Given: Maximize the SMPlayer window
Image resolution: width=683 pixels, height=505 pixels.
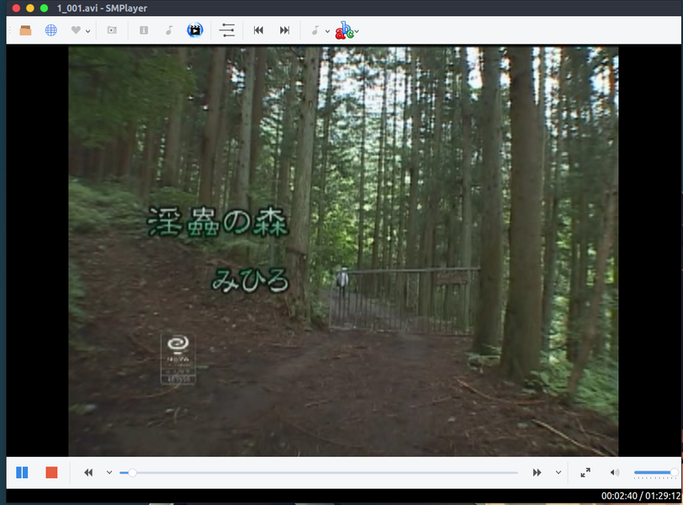Looking at the screenshot, I should point(44,8).
